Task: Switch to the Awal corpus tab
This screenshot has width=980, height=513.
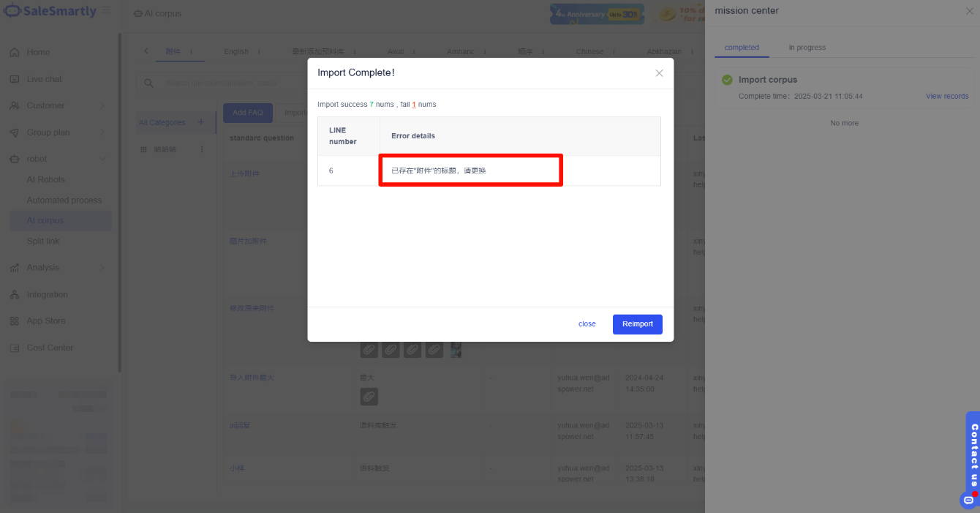Action: point(396,52)
